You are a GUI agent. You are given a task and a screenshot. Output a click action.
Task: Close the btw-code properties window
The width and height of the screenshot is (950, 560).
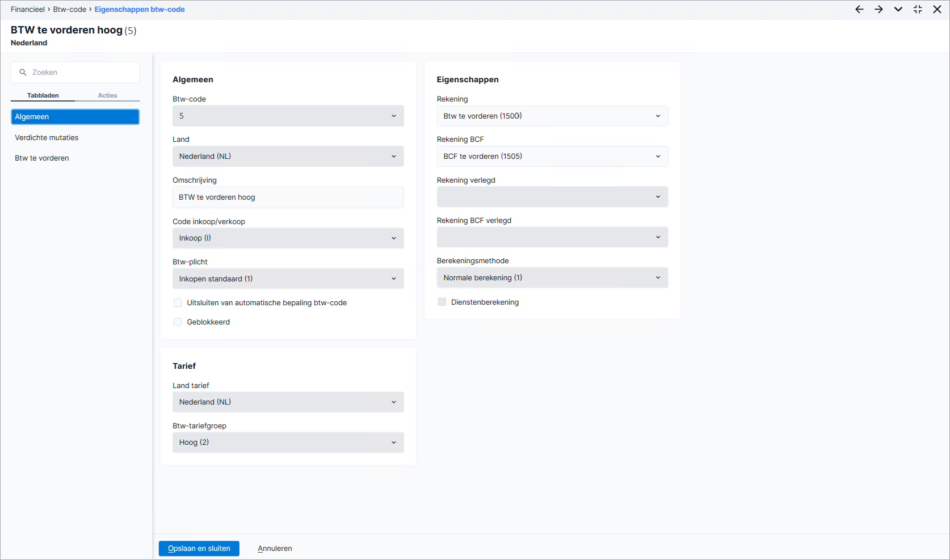[937, 9]
